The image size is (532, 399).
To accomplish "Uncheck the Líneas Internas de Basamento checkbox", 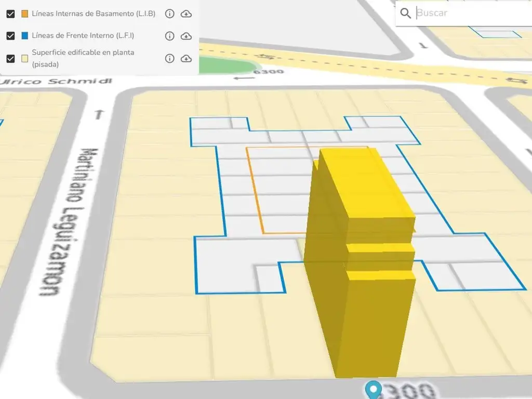I will (x=10, y=14).
